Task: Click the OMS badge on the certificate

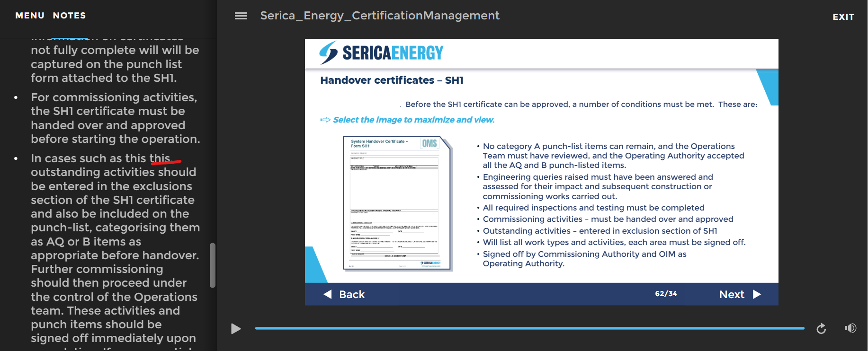Action: (430, 143)
